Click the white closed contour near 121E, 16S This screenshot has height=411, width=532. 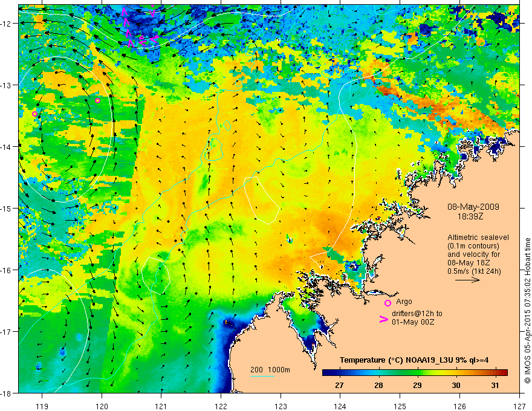(x=155, y=276)
